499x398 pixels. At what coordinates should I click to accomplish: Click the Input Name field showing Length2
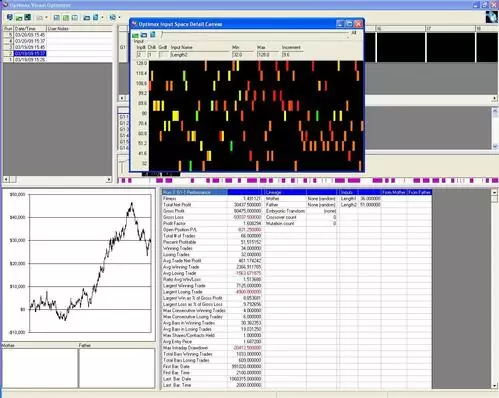[x=199, y=55]
